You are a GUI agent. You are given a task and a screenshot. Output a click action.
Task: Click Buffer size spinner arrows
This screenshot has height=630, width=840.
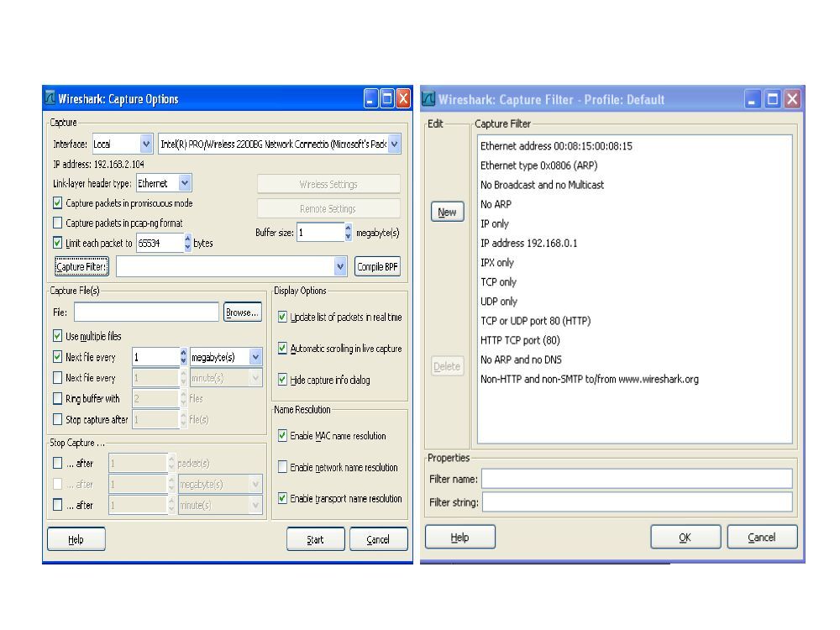point(349,232)
